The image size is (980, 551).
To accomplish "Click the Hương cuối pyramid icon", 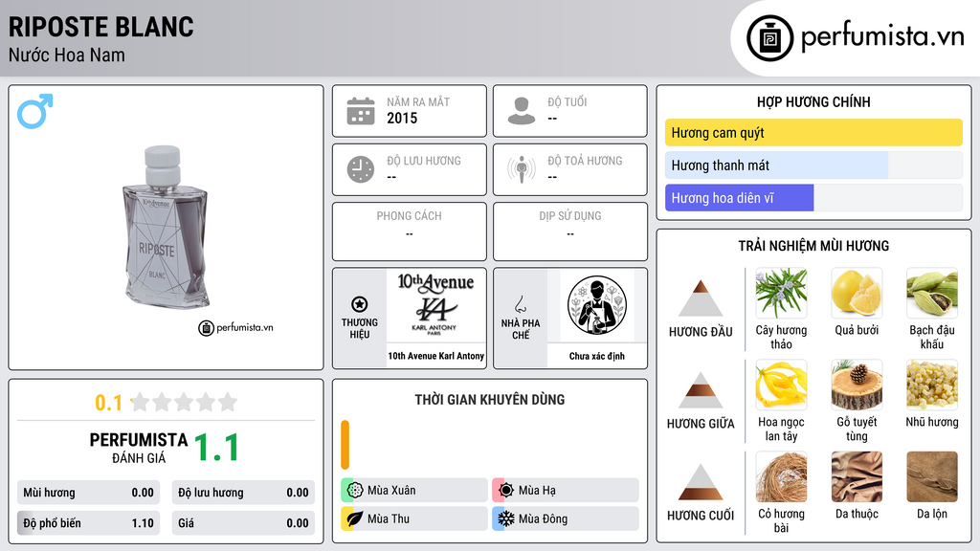I will [701, 482].
